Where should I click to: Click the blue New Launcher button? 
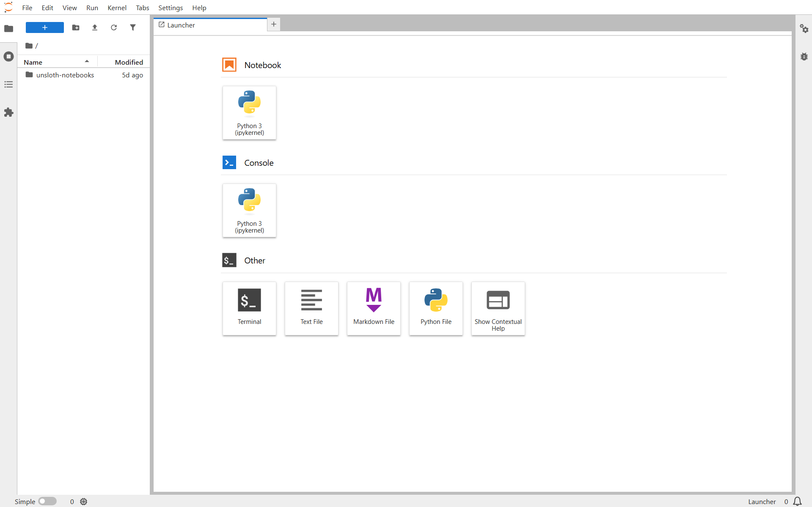(x=45, y=27)
